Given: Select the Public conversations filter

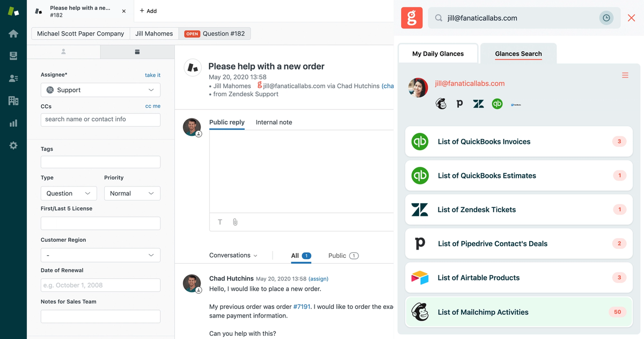Looking at the screenshot, I should tap(343, 256).
